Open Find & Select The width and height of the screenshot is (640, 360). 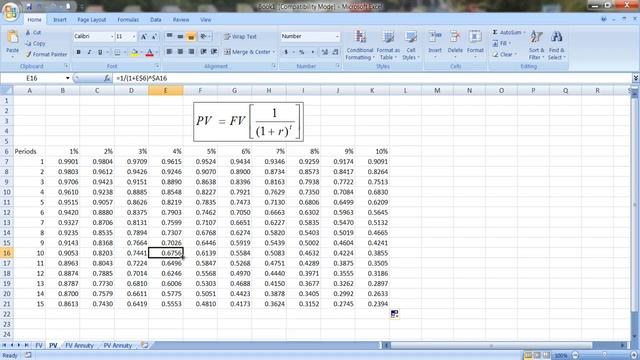coord(556,45)
